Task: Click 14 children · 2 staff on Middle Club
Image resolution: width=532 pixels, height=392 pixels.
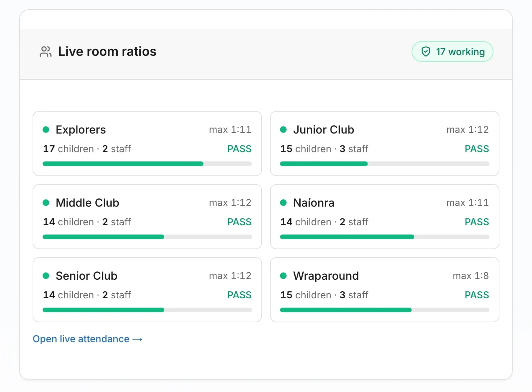Action: [87, 222]
